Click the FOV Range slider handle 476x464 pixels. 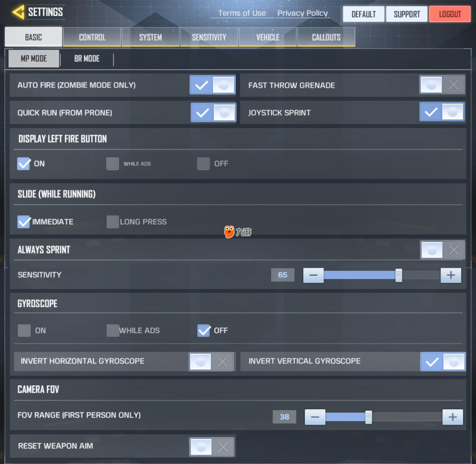coord(369,417)
